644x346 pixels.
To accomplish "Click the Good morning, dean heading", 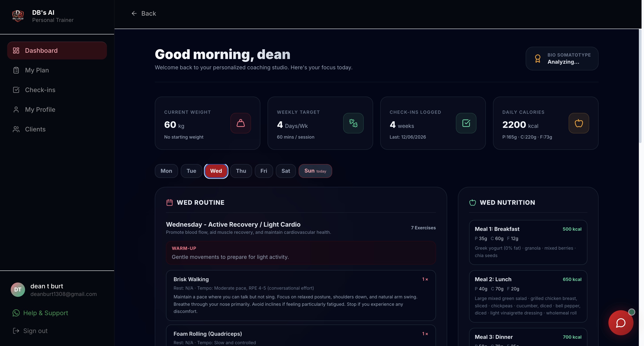I will [x=223, y=54].
